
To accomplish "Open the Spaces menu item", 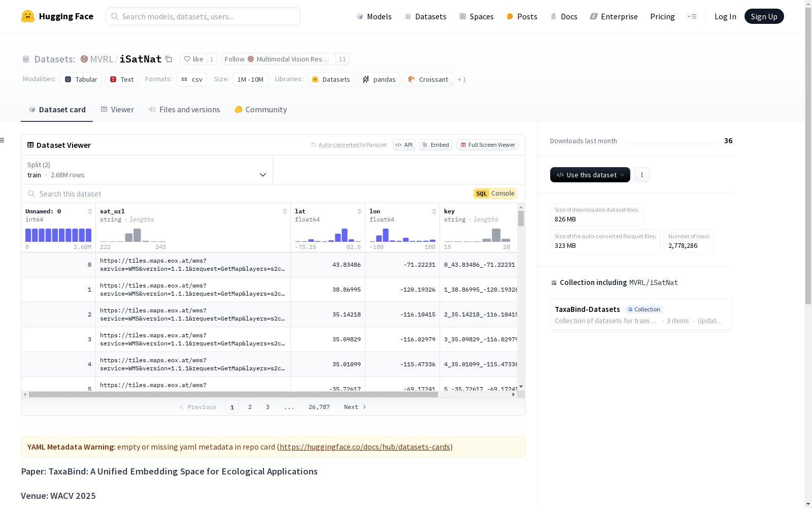I will coord(477,16).
